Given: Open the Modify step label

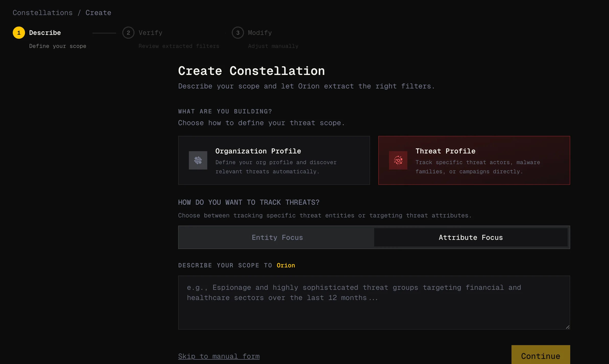Looking at the screenshot, I should tap(260, 33).
